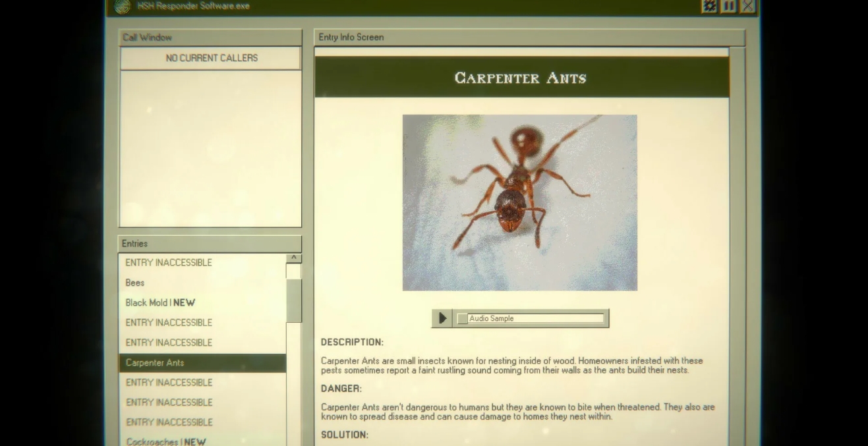Click the carpenter ant photo
Screen dimensions: 868x446
[519, 202]
